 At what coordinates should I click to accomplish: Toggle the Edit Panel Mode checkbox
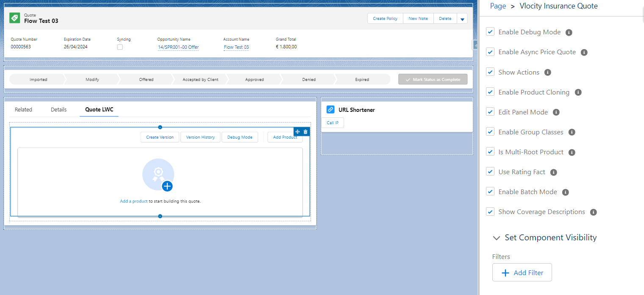(490, 112)
